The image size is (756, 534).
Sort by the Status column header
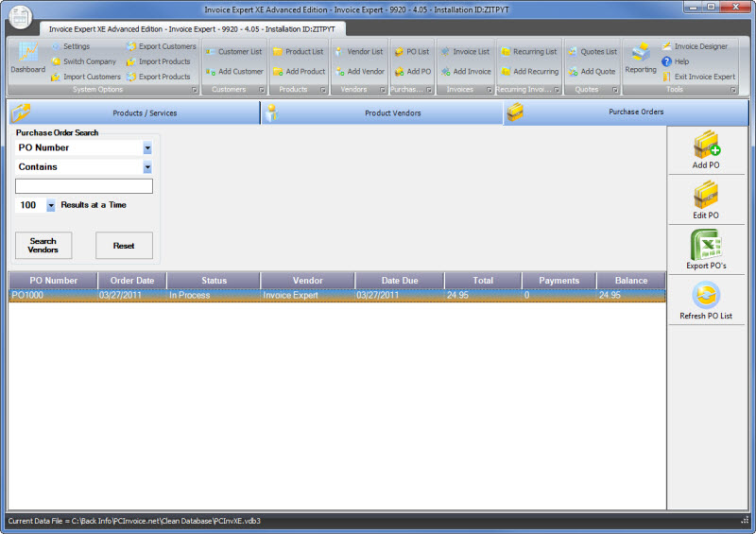pyautogui.click(x=214, y=281)
